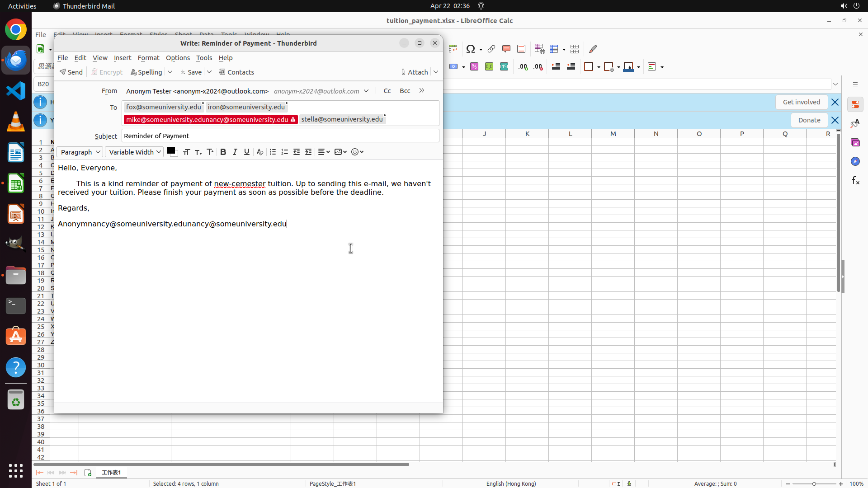The width and height of the screenshot is (868, 488).
Task: Click the indent text icon
Action: pyautogui.click(x=308, y=152)
